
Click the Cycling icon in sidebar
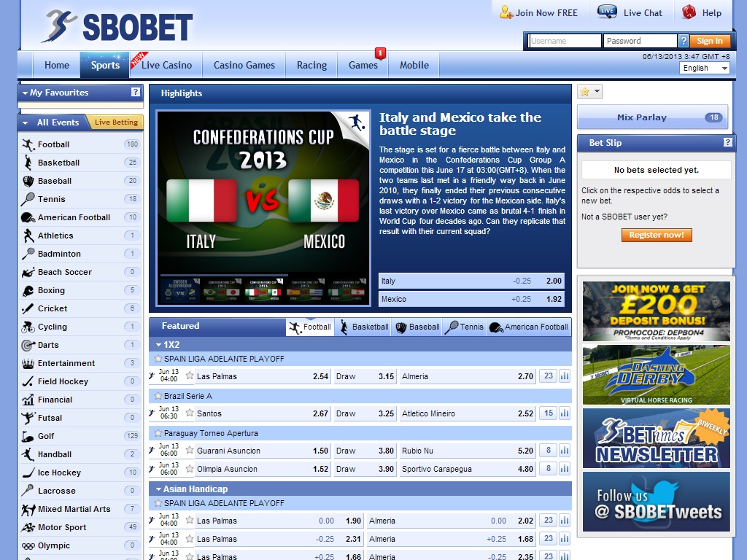28,327
